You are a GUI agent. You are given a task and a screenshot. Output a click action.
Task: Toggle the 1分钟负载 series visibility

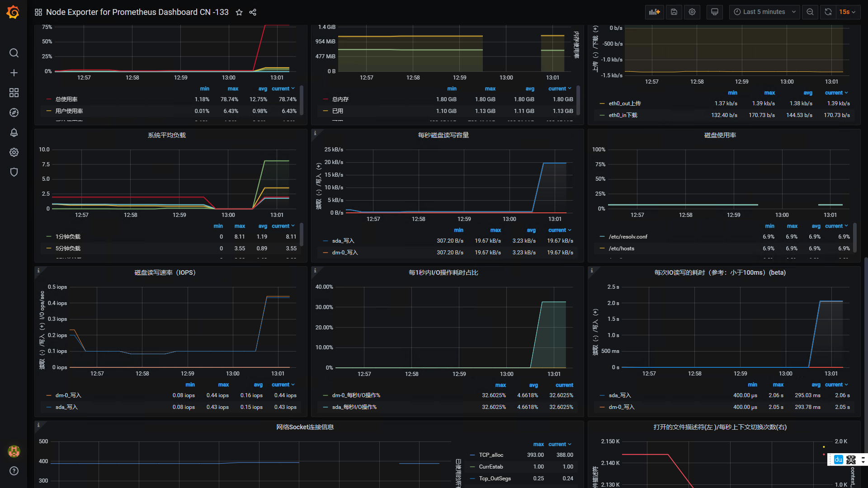68,236
